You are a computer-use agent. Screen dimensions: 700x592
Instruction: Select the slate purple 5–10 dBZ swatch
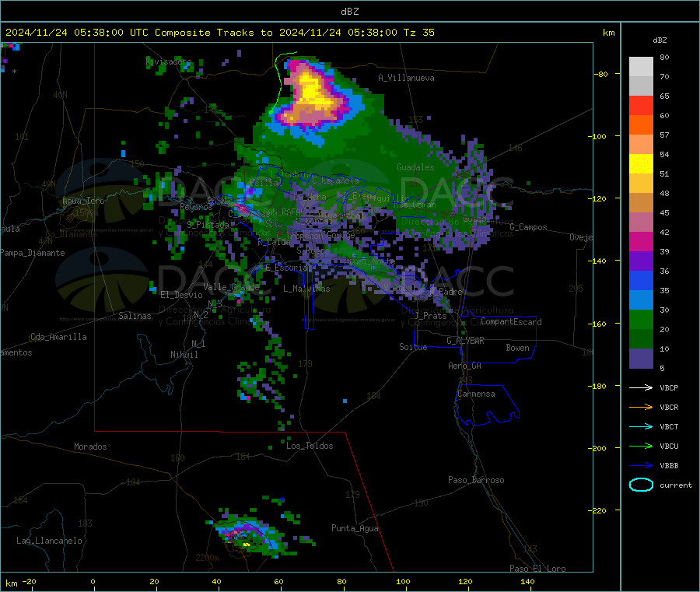(641, 359)
